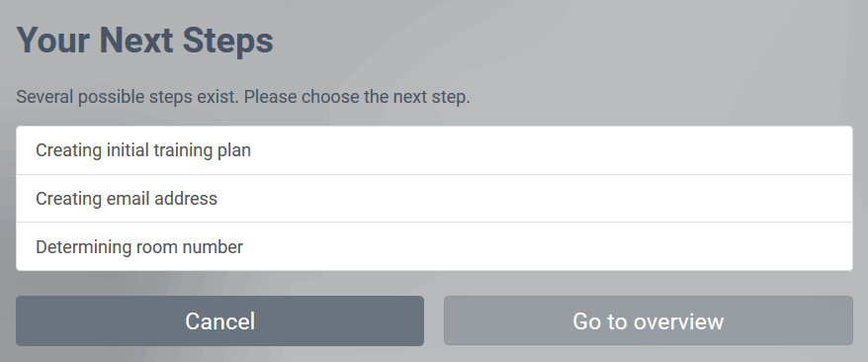868x362 pixels.
Task: Choose the "Creating email address" step
Action: (434, 199)
